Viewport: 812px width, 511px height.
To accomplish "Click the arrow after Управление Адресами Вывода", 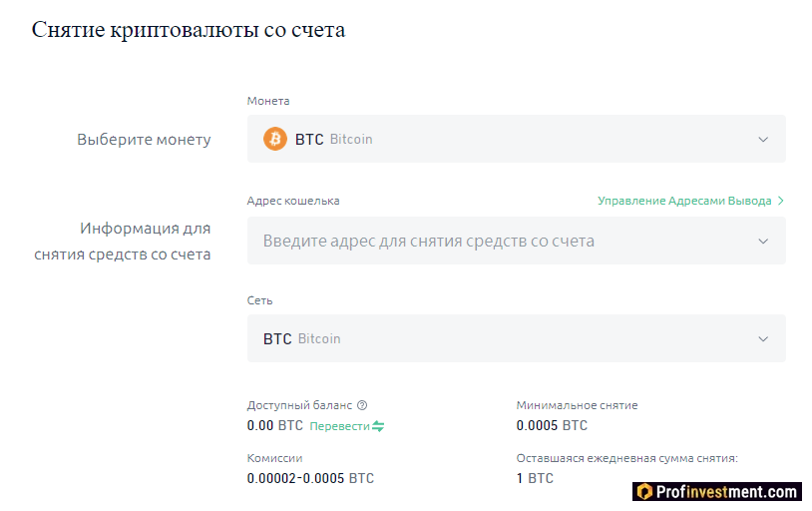I will pyautogui.click(x=780, y=201).
